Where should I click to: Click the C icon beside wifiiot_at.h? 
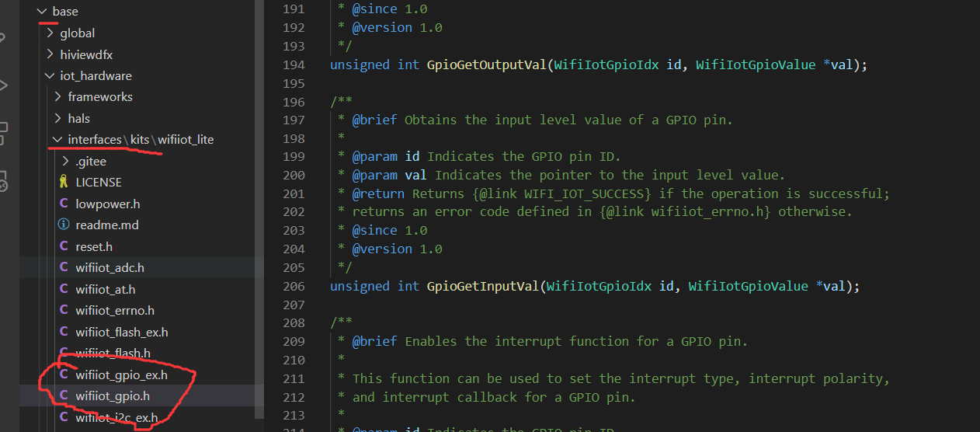coord(64,289)
